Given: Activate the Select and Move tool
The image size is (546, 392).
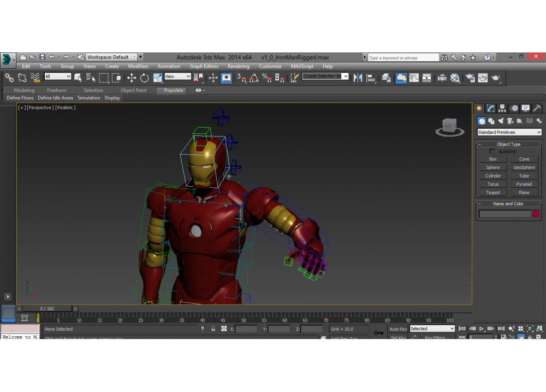Looking at the screenshot, I should tap(131, 78).
